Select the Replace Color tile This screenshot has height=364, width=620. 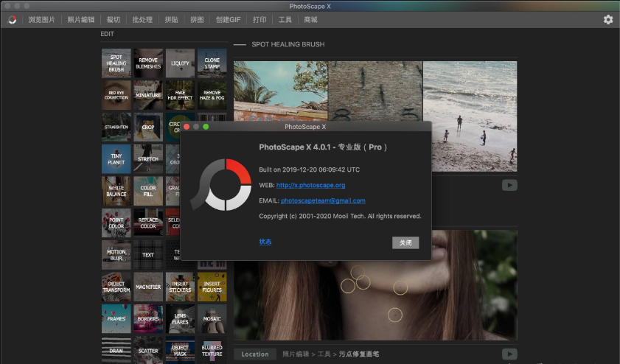click(x=148, y=223)
